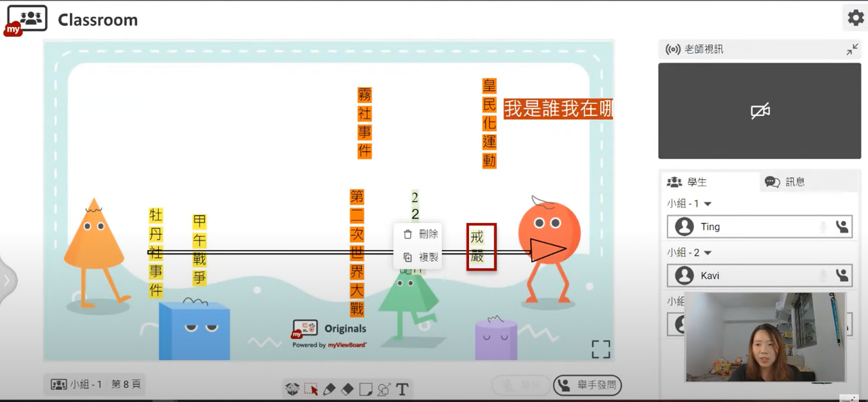Toggle the muted microphone button
This screenshot has width=868, height=402.
(x=521, y=385)
